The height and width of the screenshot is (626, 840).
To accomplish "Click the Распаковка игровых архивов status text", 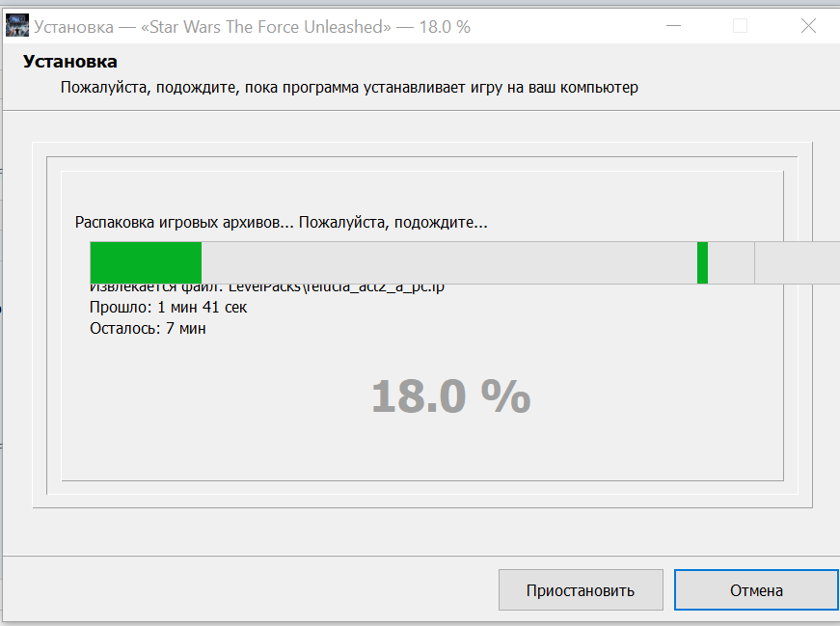I will [x=282, y=222].
